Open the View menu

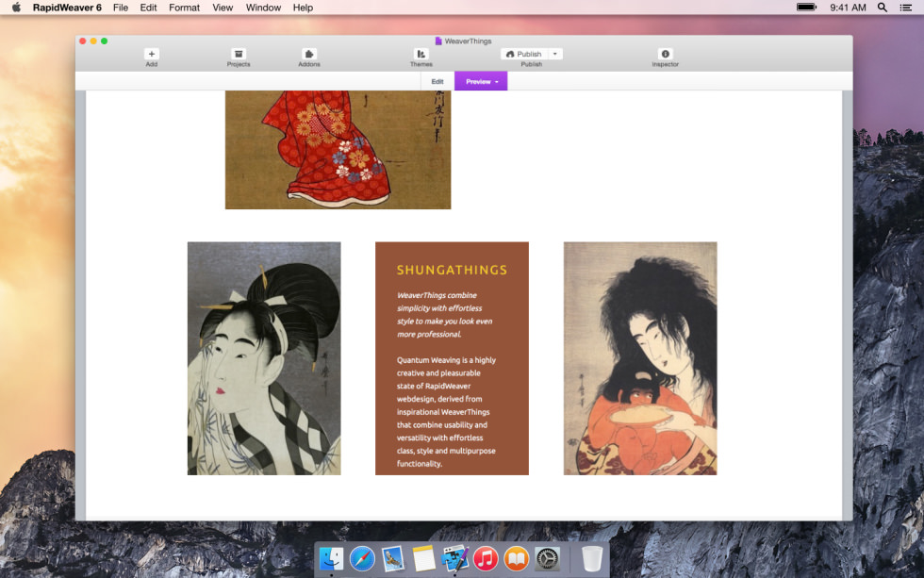coord(223,7)
